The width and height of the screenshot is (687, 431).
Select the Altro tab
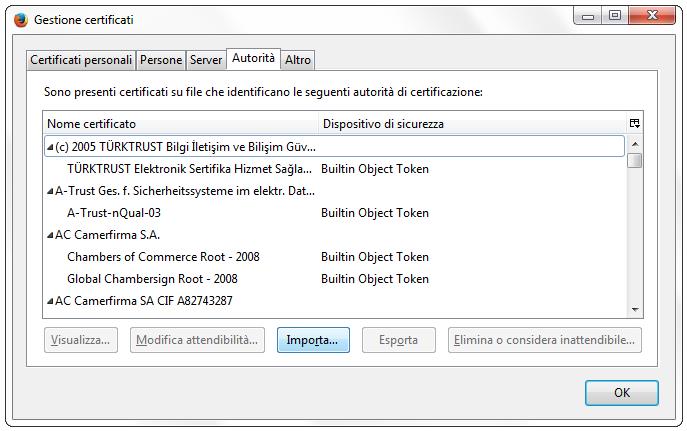click(x=298, y=60)
